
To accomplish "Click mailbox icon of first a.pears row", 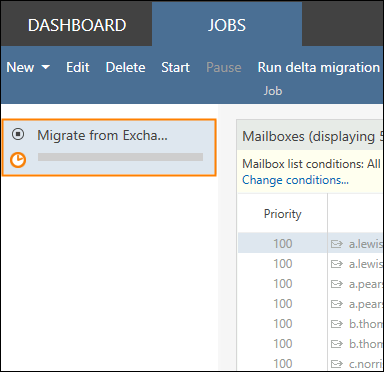I will (x=337, y=284).
